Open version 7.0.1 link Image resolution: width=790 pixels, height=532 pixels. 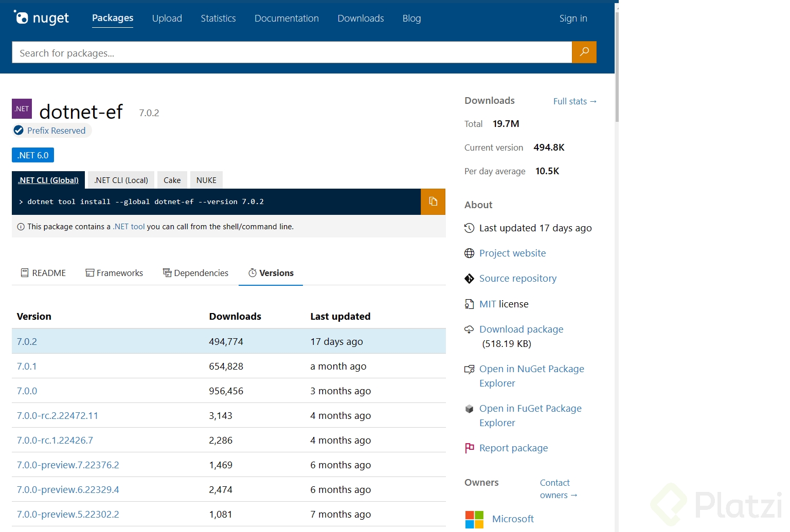pyautogui.click(x=27, y=366)
